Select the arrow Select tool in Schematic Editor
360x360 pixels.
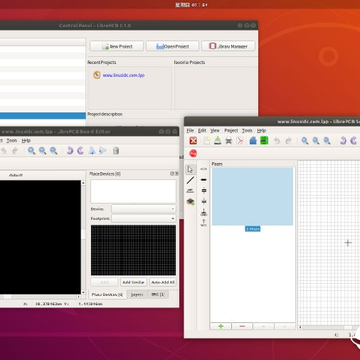point(190,169)
